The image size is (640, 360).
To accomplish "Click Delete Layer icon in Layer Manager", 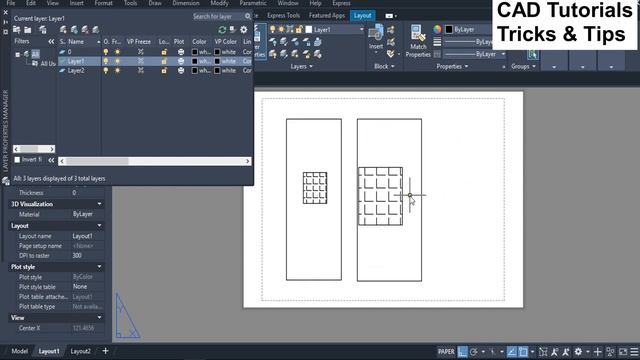I will point(85,30).
